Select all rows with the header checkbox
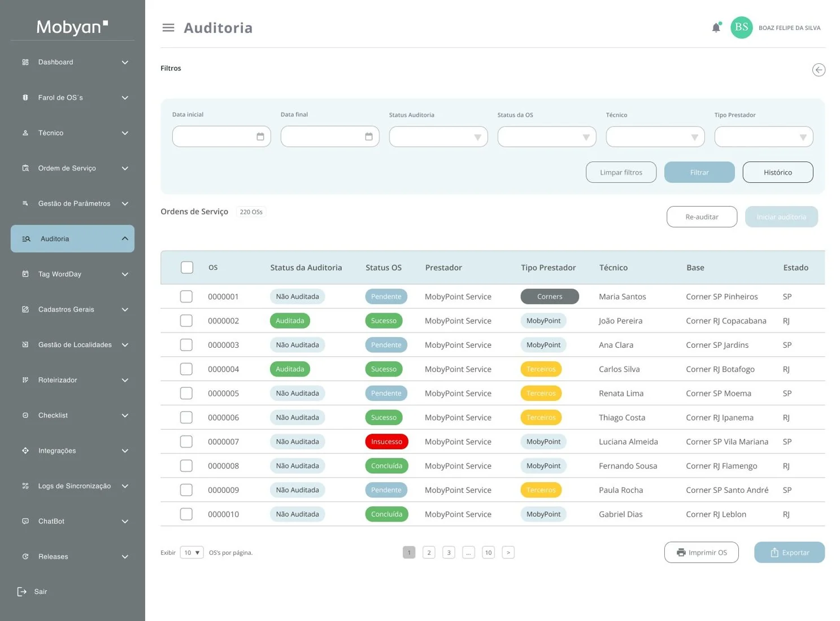The height and width of the screenshot is (621, 840). (x=187, y=268)
